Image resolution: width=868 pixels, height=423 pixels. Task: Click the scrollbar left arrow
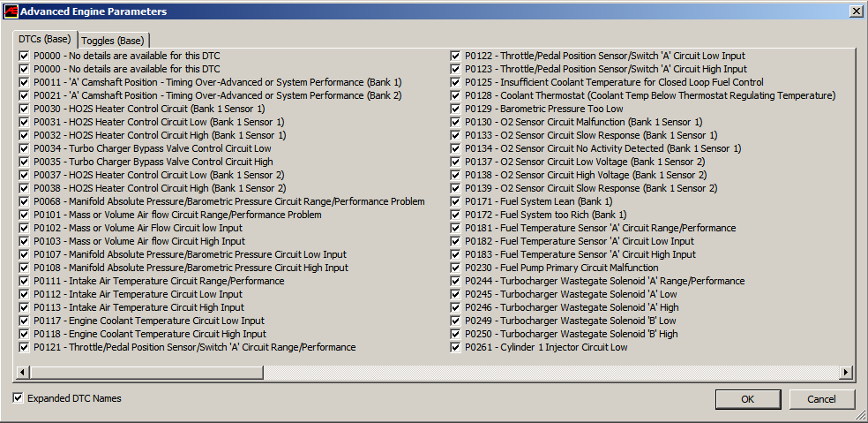(21, 373)
